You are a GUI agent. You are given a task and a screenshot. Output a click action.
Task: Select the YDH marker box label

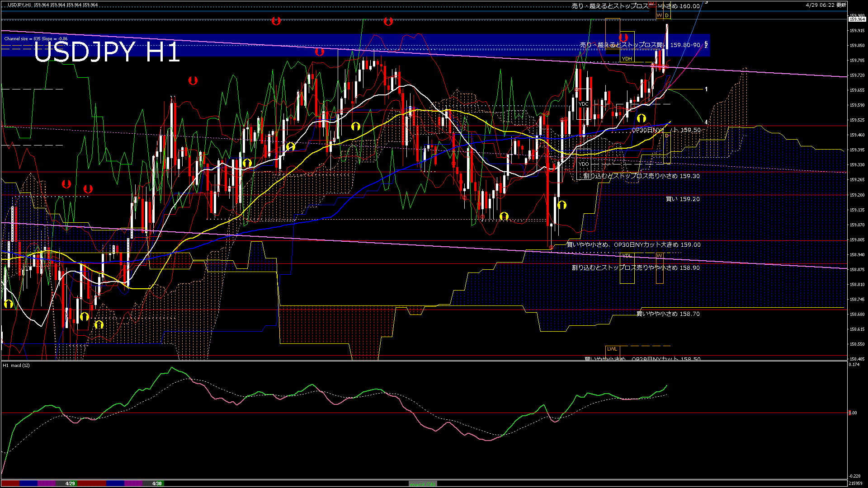pyautogui.click(x=627, y=59)
